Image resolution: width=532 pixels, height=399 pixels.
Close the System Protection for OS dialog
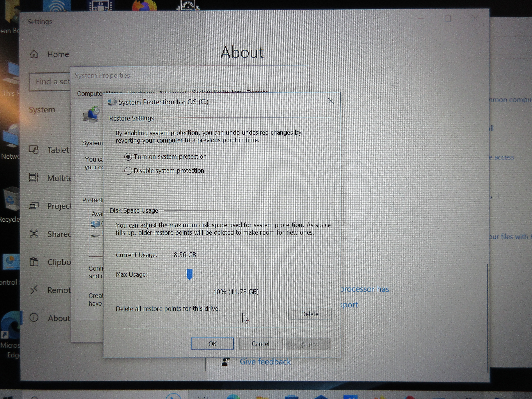point(331,101)
